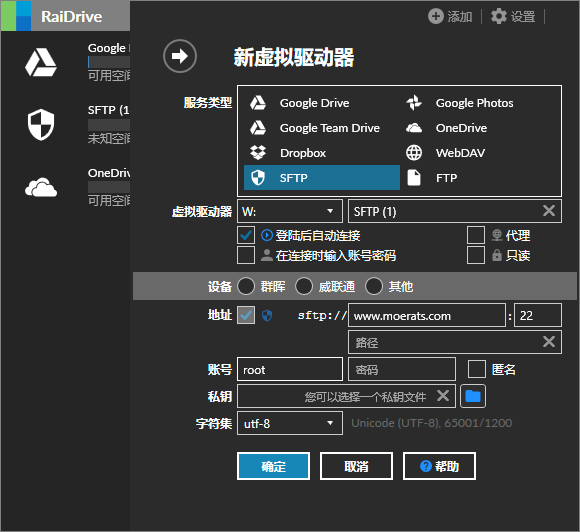Toggle 登陆后自动连接 checkbox
The width and height of the screenshot is (580, 532).
point(246,235)
